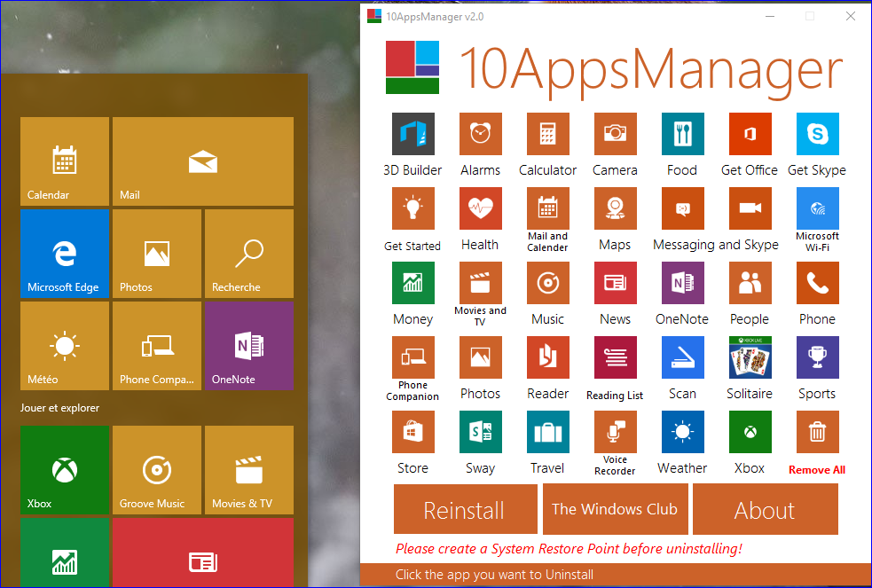This screenshot has height=588, width=872.
Task: Select the Get Skype icon
Action: pos(818,134)
